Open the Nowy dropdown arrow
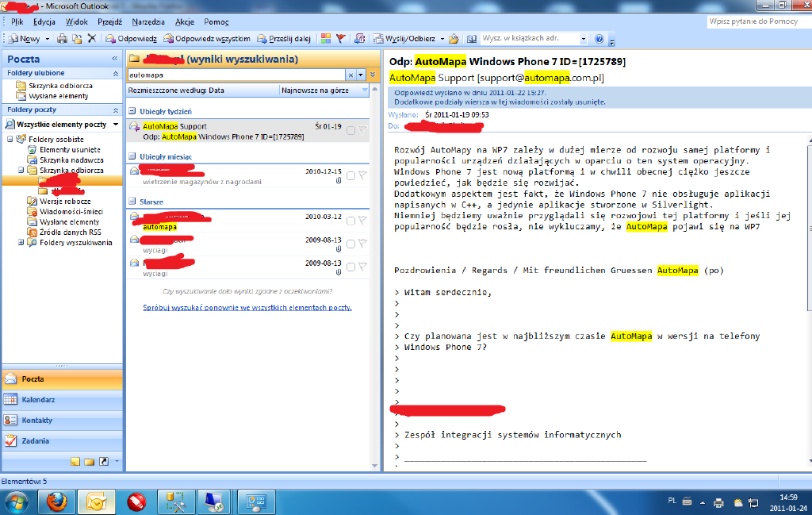 tap(47, 39)
